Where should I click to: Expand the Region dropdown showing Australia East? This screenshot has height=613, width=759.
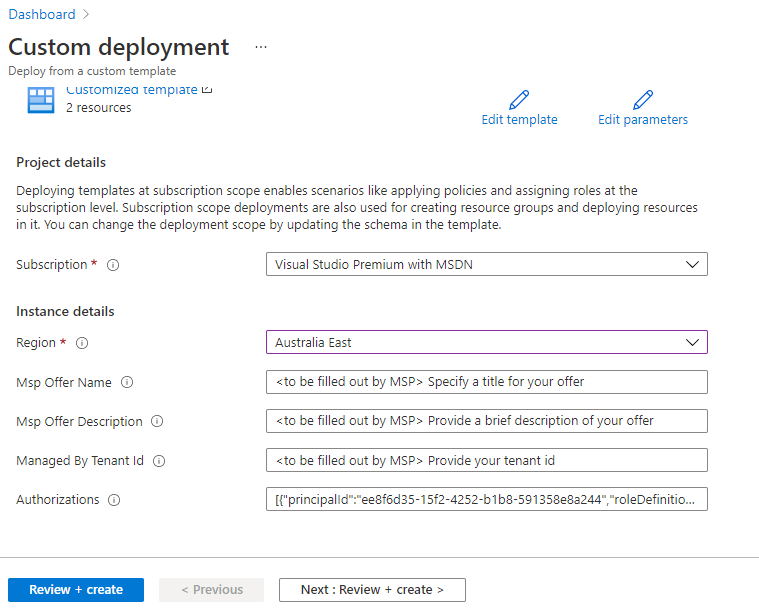click(486, 342)
